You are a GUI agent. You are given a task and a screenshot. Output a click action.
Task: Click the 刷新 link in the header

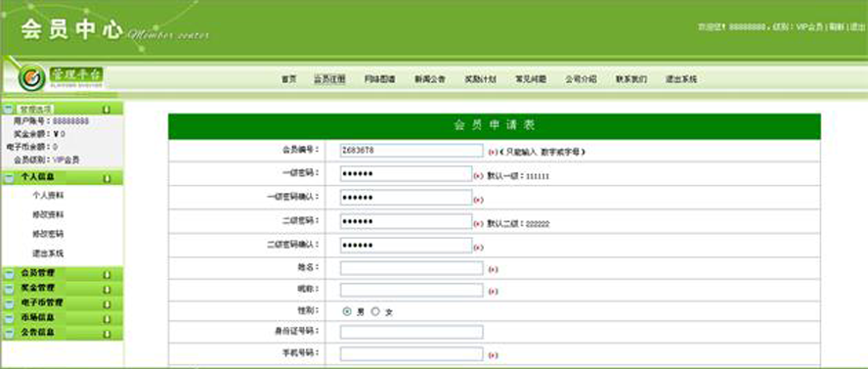click(x=837, y=26)
